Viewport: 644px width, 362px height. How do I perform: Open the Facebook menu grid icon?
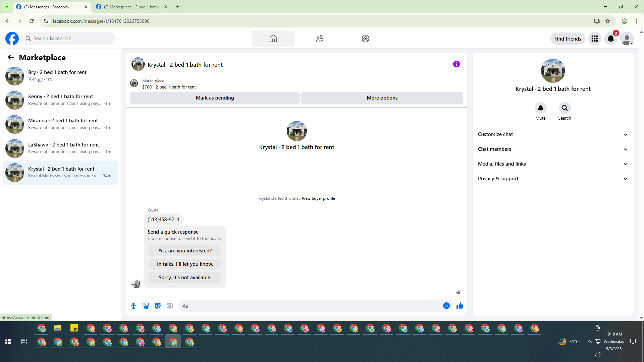tap(595, 39)
